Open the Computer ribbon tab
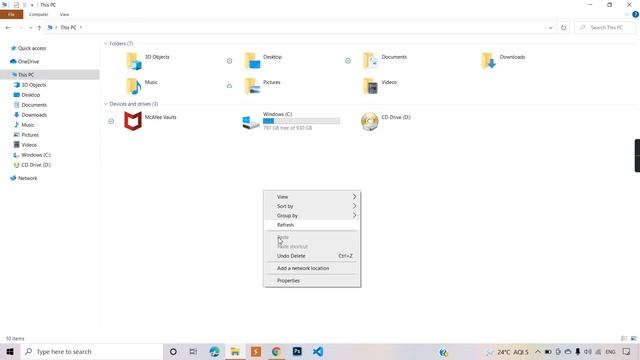Viewport: 640px width, 360px height. [38, 14]
